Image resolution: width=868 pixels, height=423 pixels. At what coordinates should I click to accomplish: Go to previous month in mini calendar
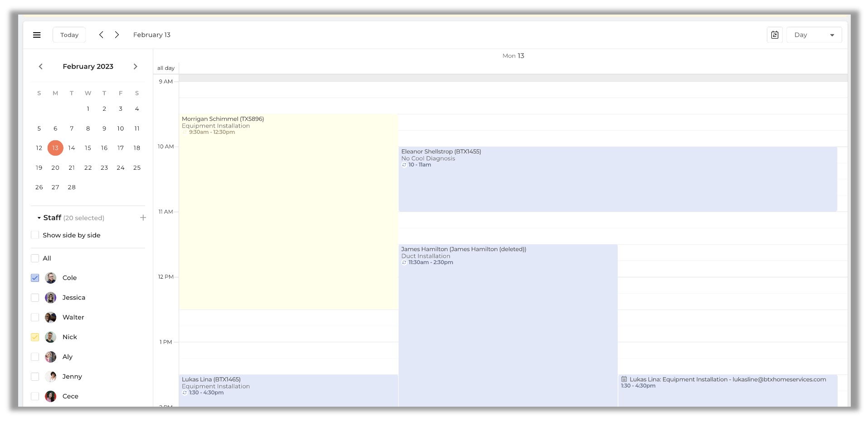pos(41,67)
